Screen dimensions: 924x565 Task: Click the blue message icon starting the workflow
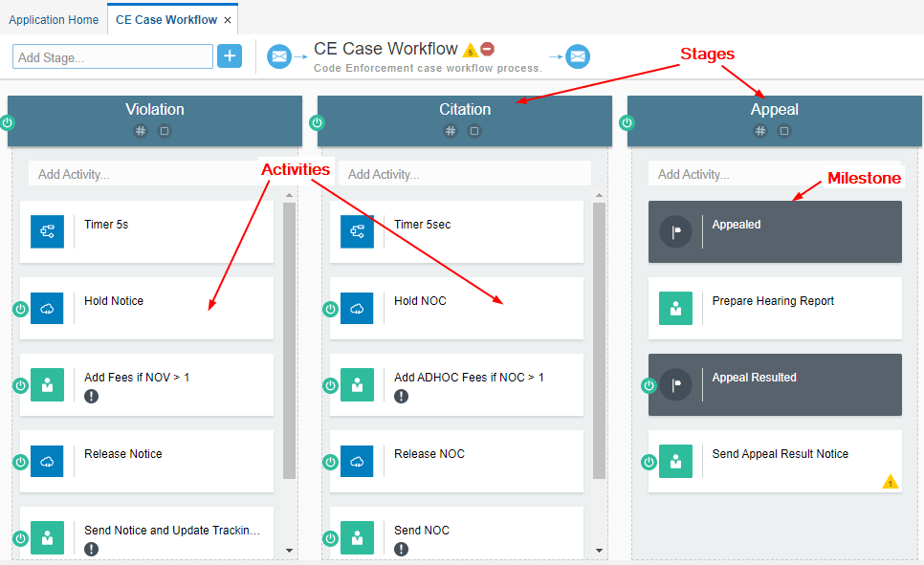coord(278,55)
